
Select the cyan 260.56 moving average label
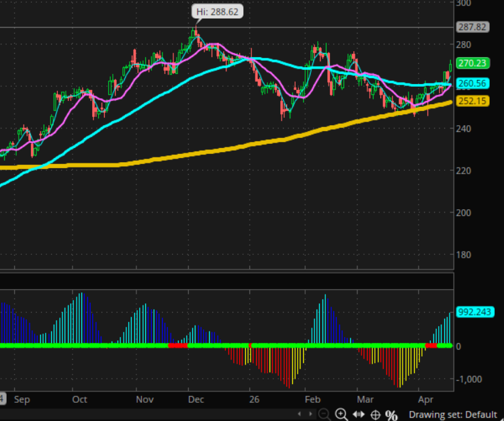pos(472,83)
